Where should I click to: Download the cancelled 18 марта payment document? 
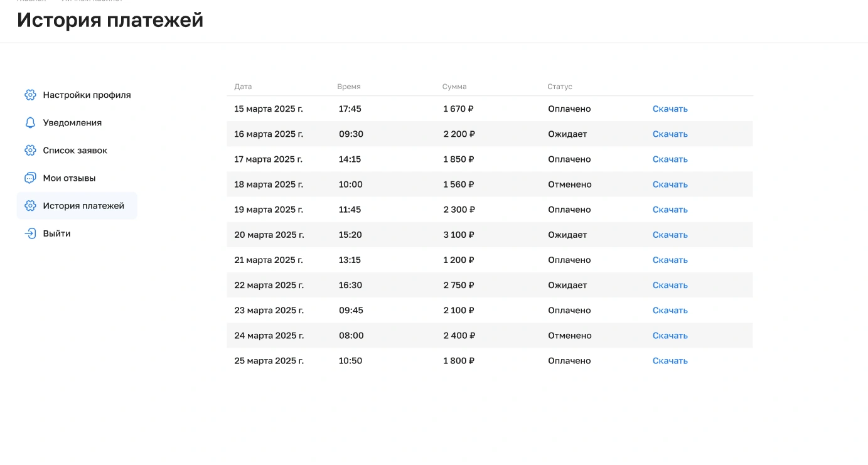pyautogui.click(x=670, y=184)
